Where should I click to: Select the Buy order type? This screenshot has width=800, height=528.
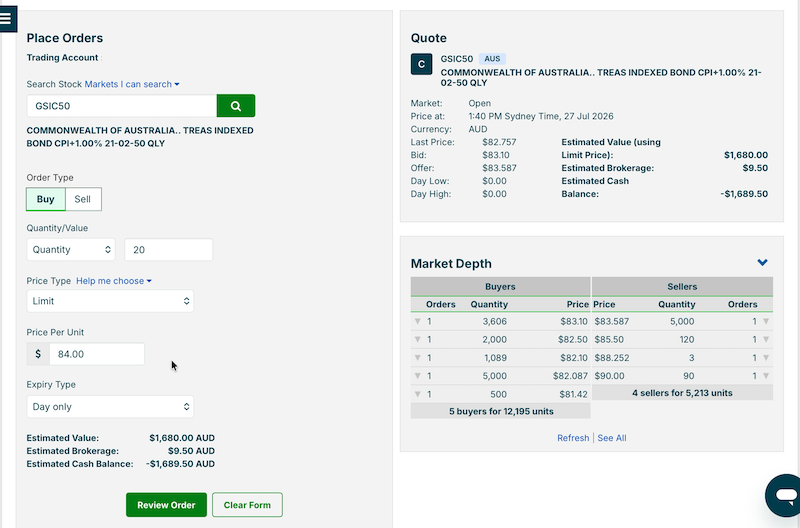coord(45,199)
